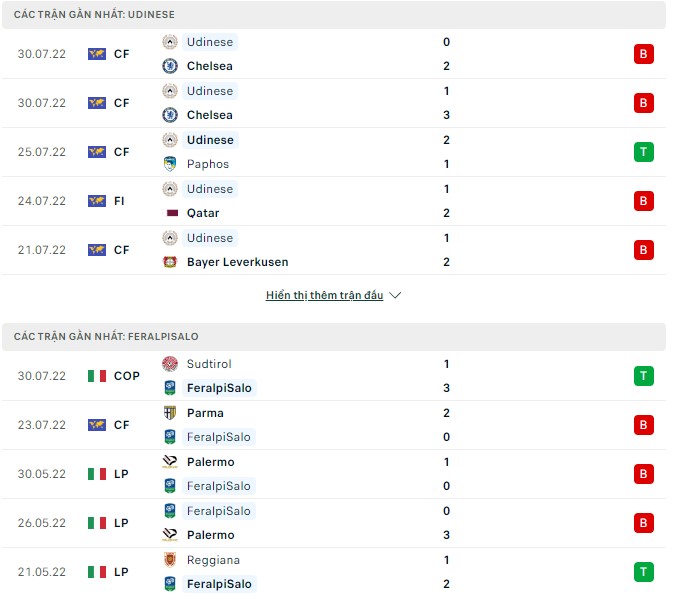Click the Parma club crest icon
The image size is (678, 595).
tap(170, 413)
